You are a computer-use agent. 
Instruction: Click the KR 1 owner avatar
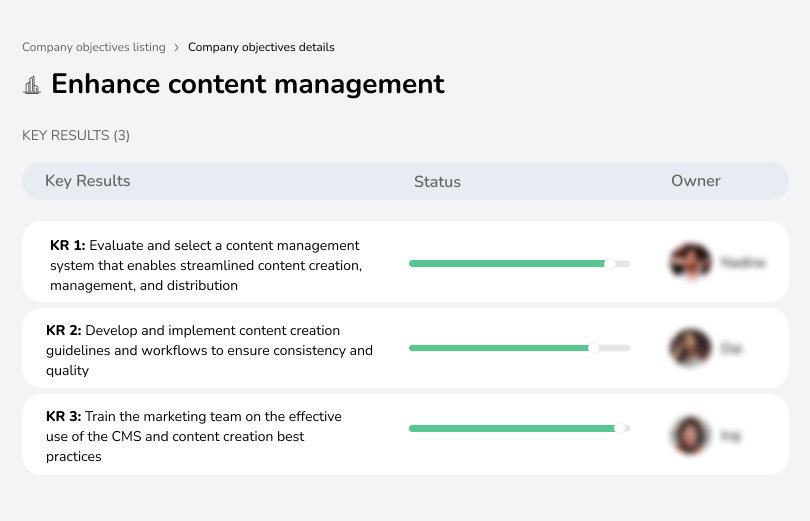coord(690,261)
